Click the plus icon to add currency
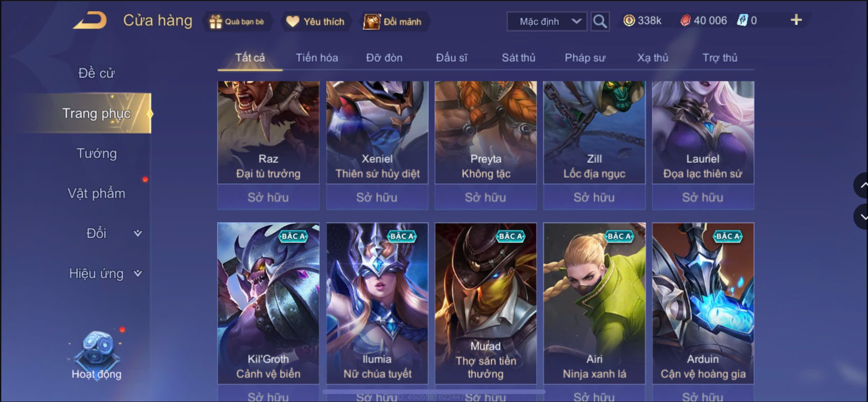The width and height of the screenshot is (868, 402). [x=796, y=20]
